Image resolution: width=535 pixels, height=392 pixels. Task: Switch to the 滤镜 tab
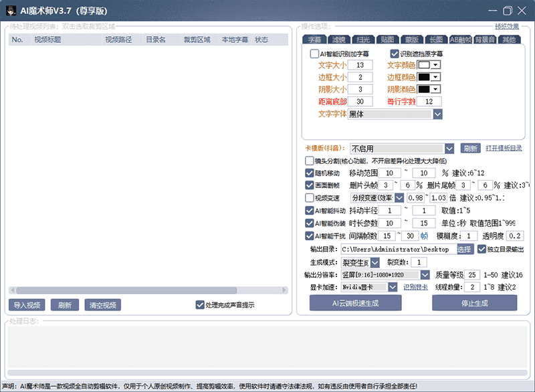point(339,39)
